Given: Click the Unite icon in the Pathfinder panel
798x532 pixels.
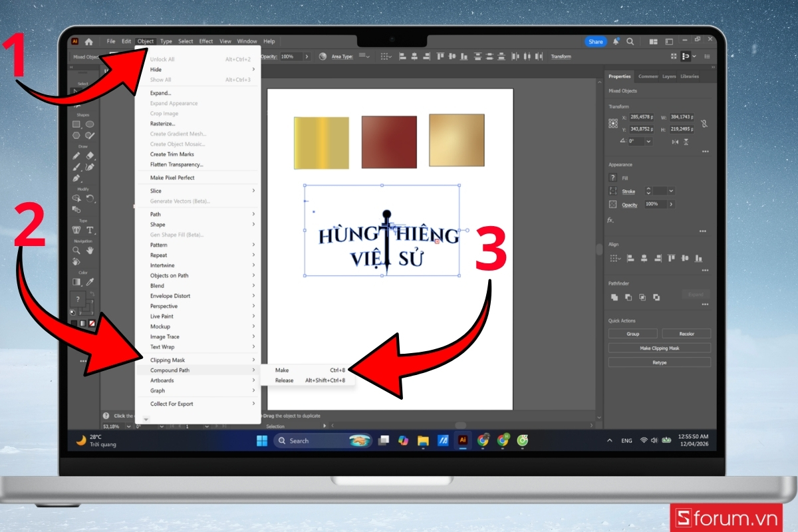Looking at the screenshot, I should (x=614, y=297).
